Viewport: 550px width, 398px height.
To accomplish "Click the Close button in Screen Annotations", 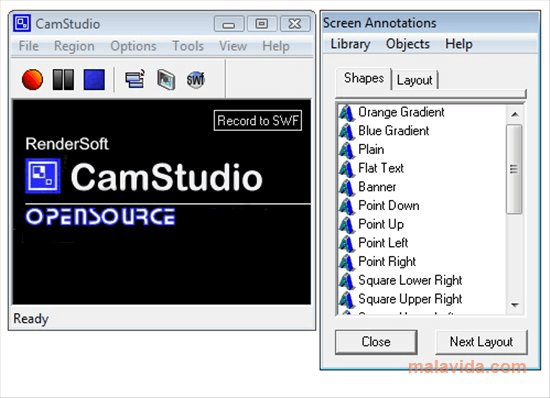I will click(376, 342).
